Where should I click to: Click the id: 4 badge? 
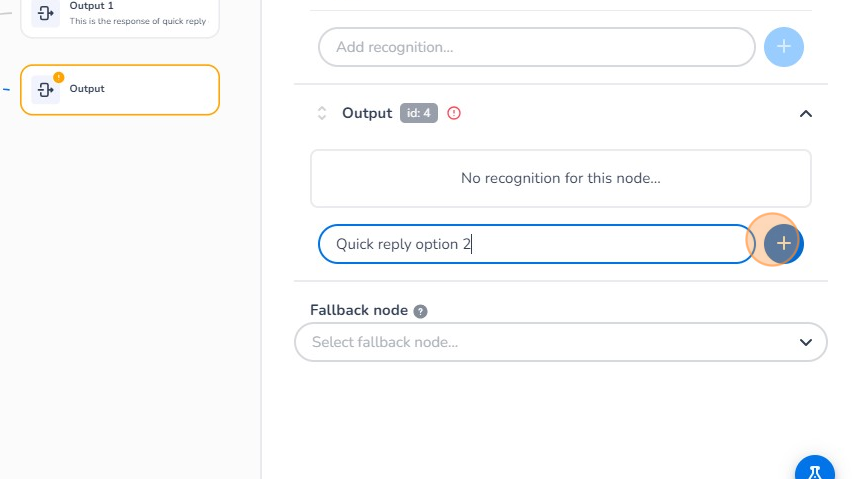pyautogui.click(x=419, y=113)
